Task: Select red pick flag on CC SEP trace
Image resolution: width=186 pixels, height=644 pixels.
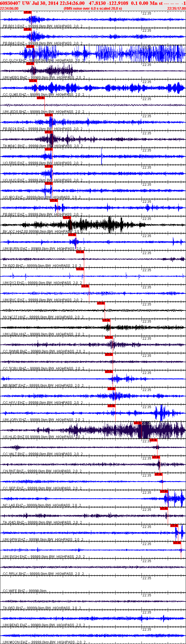Action: (159, 474)
